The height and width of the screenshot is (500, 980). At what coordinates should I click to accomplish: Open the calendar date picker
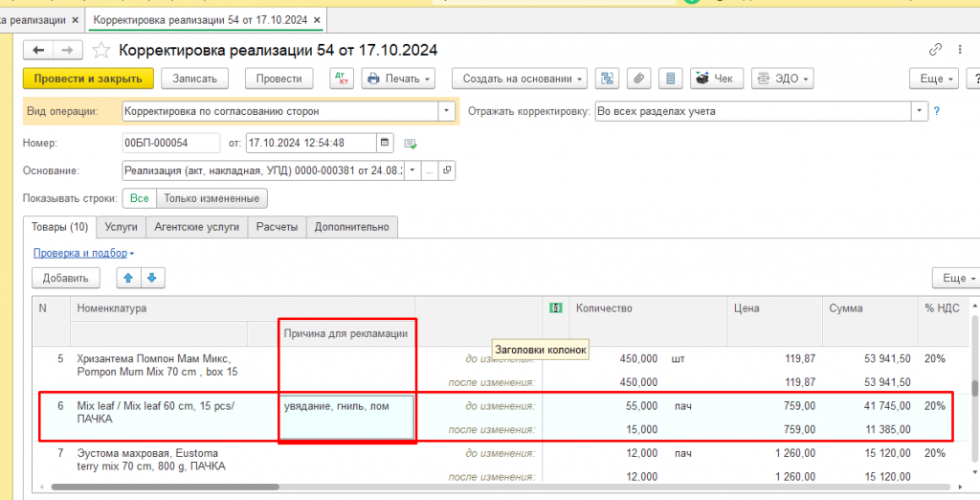385,143
